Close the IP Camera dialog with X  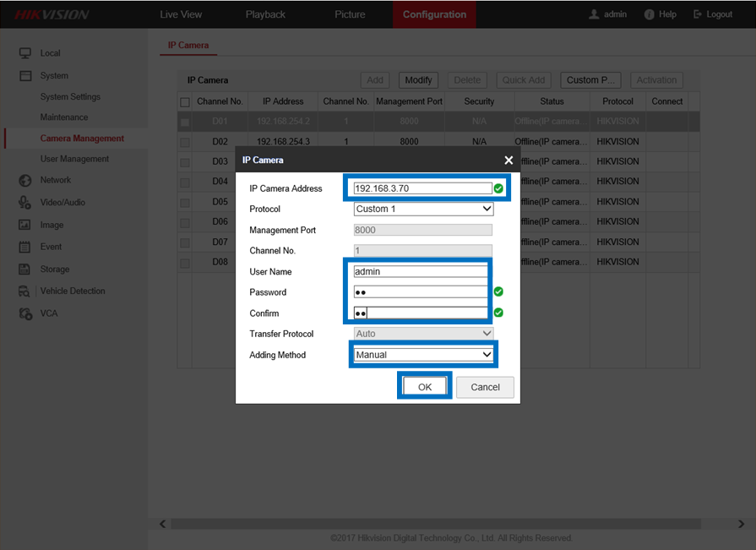tap(509, 160)
